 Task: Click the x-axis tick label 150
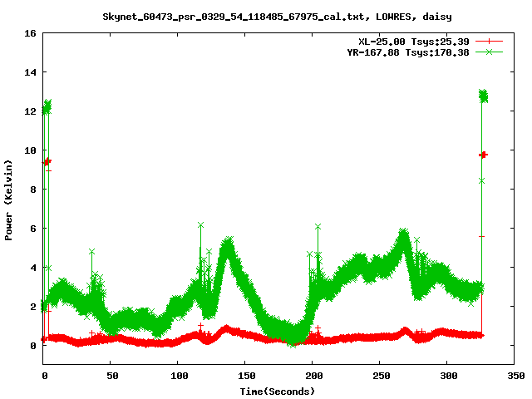[x=247, y=376]
